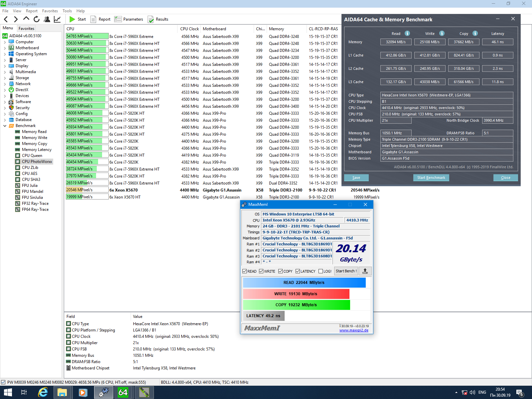The height and width of the screenshot is (399, 532).
Task: Click the WRITE 19130 MByte/s result bar
Action: 296,294
